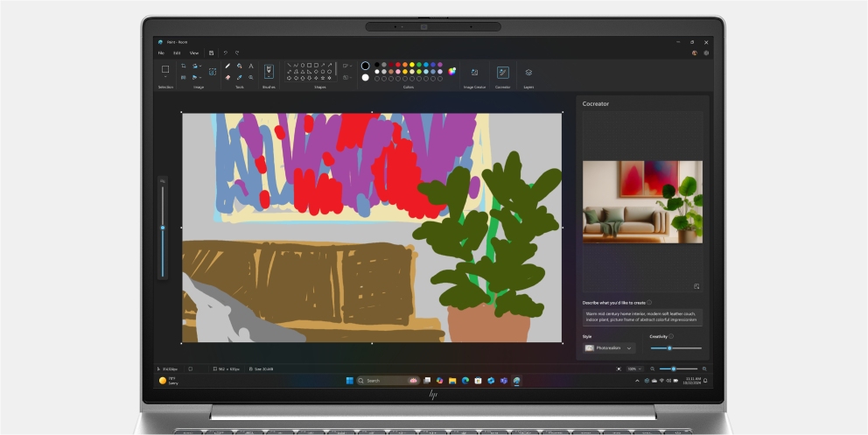Viewport: 868px width, 435px height.
Task: Pick the yellow color swatch in the top row
Action: (x=412, y=65)
